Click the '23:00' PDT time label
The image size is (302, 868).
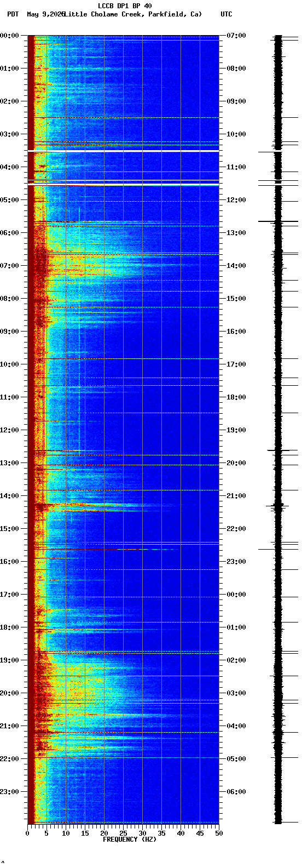(x=9, y=792)
